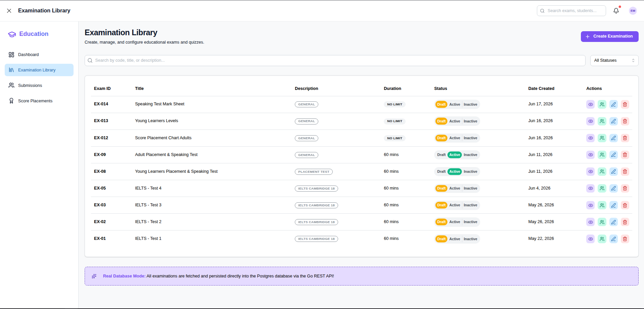Screen dimensions: 644x309
Task: Edit IELTS - Test 1 exam
Action: [x=613, y=239]
